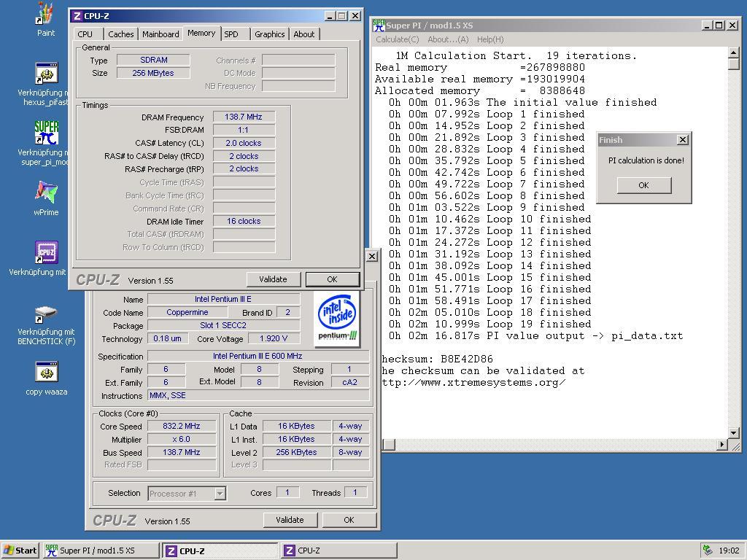Viewport: 747px width, 560px height.
Task: Click the taskbar clock showing 19:02
Action: click(729, 551)
